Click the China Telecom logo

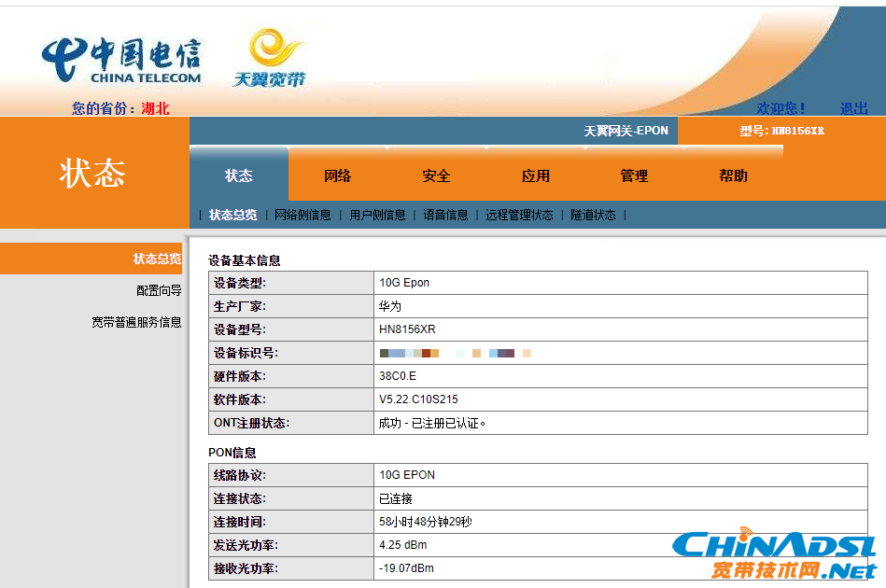pos(121,61)
